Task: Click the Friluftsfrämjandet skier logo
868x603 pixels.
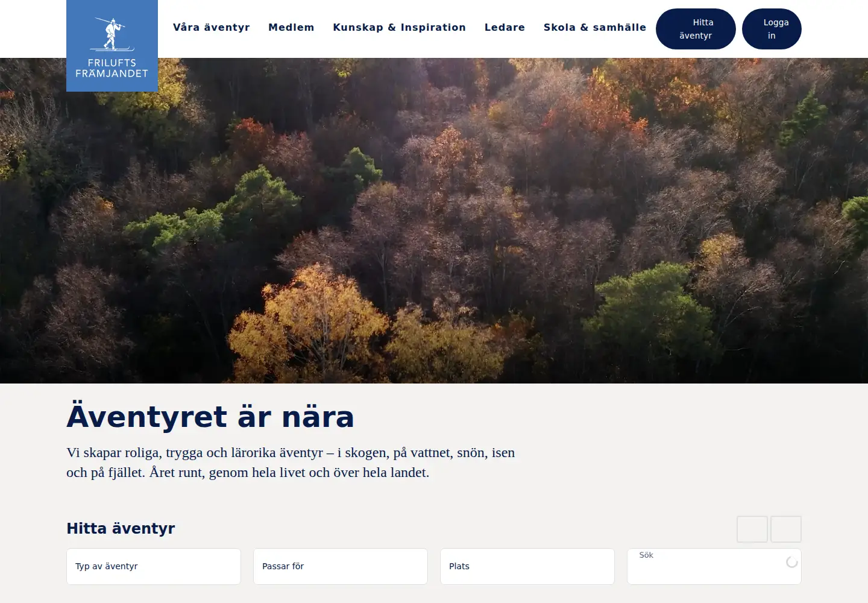Action: pyautogui.click(x=112, y=46)
